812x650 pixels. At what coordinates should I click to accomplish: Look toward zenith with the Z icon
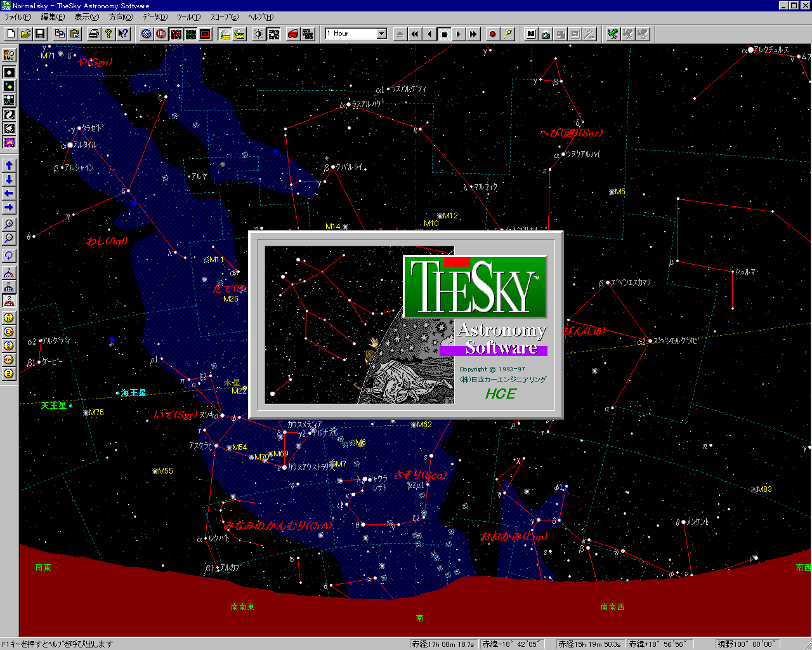click(x=9, y=373)
